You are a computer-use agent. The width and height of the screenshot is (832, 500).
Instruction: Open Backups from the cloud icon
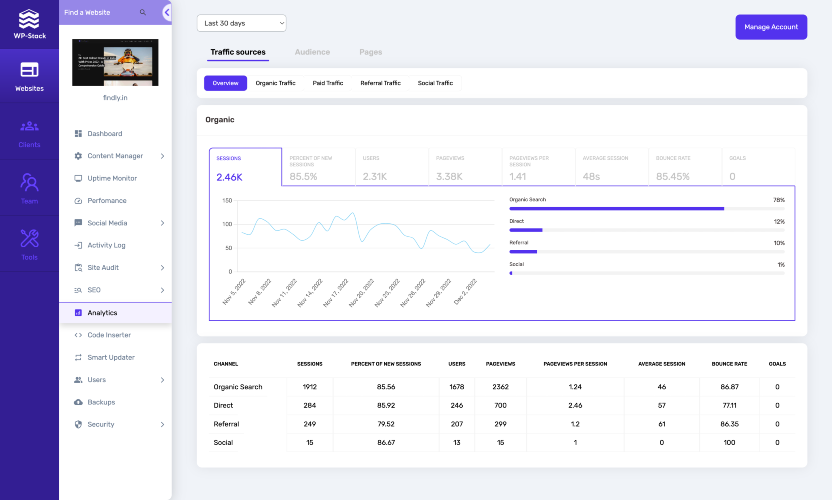(x=78, y=402)
